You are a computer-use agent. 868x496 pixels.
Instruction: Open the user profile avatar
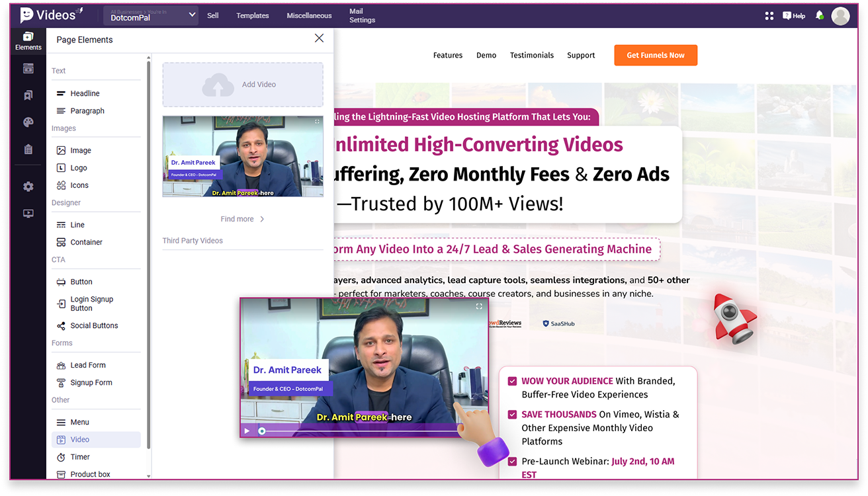[840, 16]
